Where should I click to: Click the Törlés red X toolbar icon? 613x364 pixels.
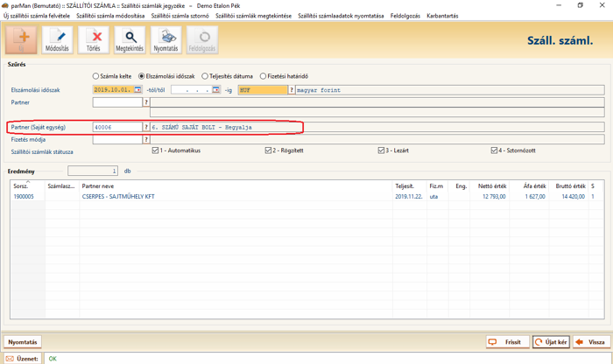point(94,40)
